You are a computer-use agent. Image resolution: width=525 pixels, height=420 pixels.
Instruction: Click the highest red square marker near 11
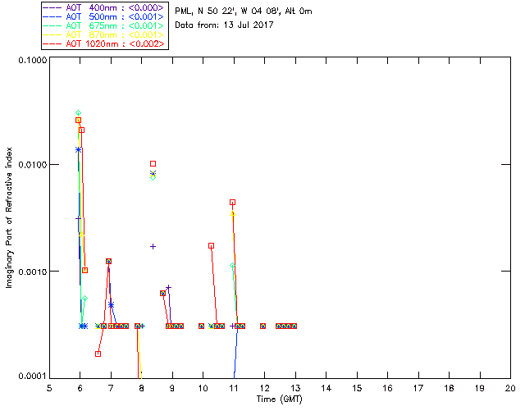point(233,203)
